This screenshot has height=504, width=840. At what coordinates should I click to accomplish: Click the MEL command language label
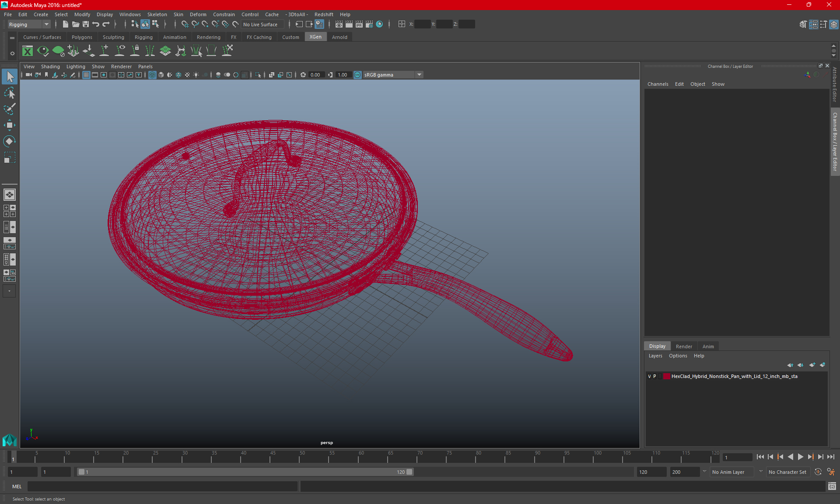[x=17, y=486]
